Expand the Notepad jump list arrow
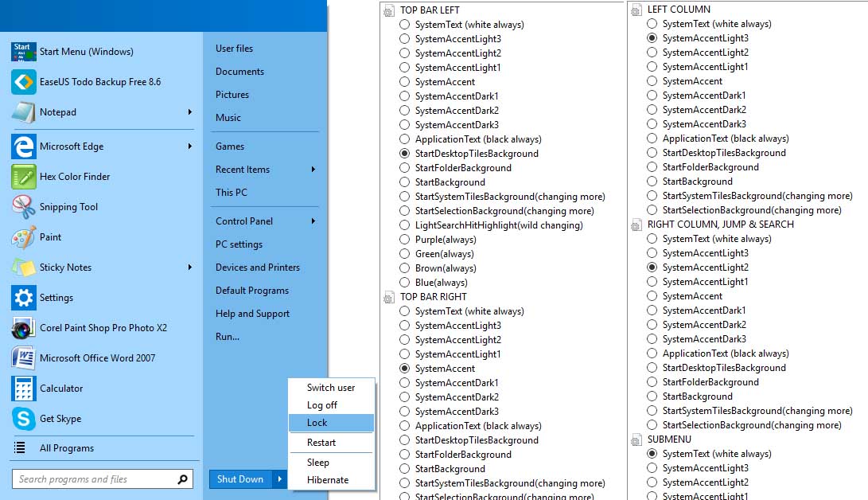 click(190, 111)
